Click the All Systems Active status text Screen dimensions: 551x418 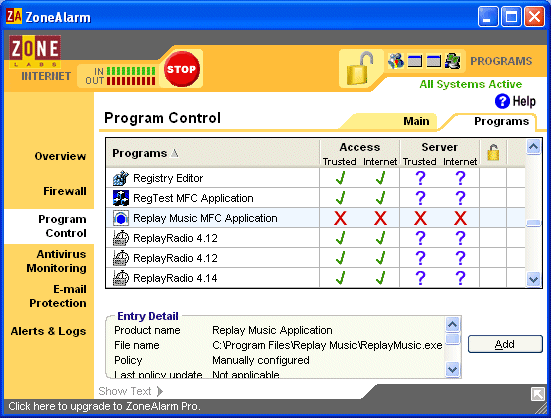click(471, 84)
